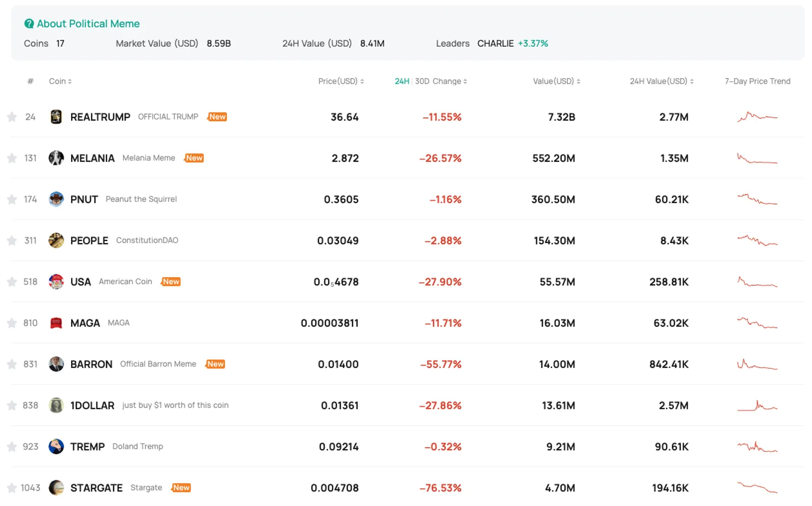Open the REALTRUMP coin page

(100, 117)
